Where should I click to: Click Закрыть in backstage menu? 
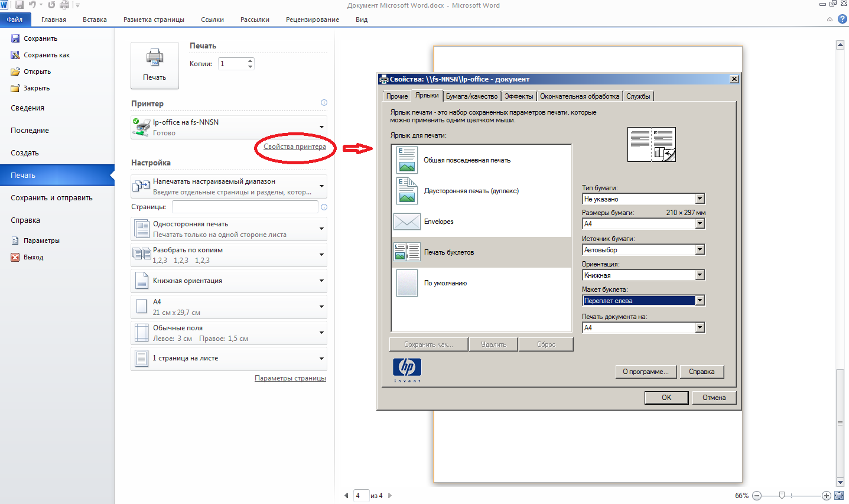[x=37, y=88]
